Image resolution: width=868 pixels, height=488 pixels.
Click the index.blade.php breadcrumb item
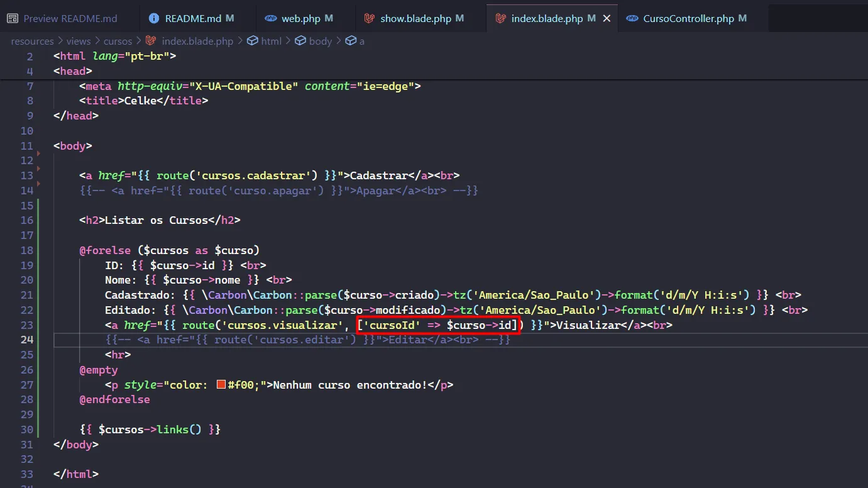(197, 41)
